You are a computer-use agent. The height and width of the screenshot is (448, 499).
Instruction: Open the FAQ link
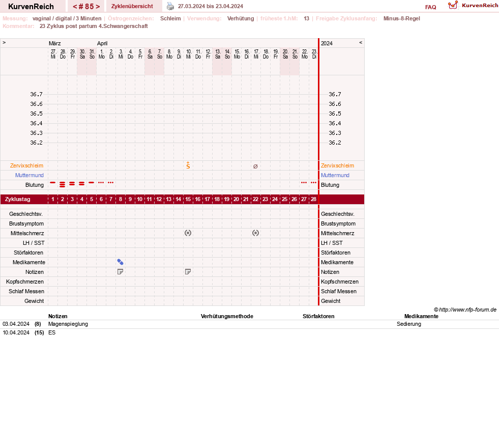(430, 7)
